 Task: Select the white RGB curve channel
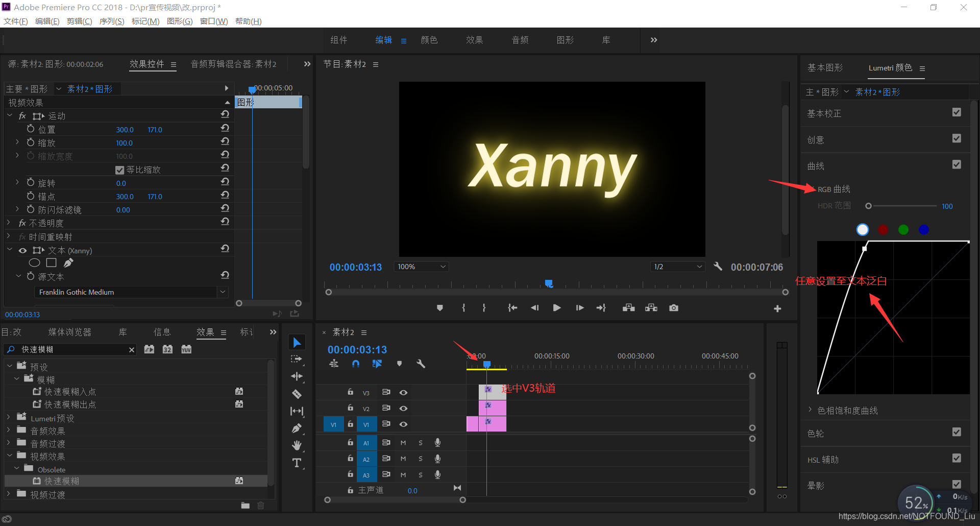(x=863, y=230)
